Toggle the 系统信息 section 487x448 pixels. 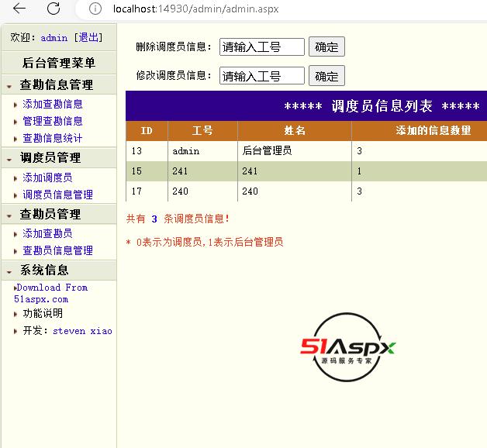pyautogui.click(x=9, y=271)
